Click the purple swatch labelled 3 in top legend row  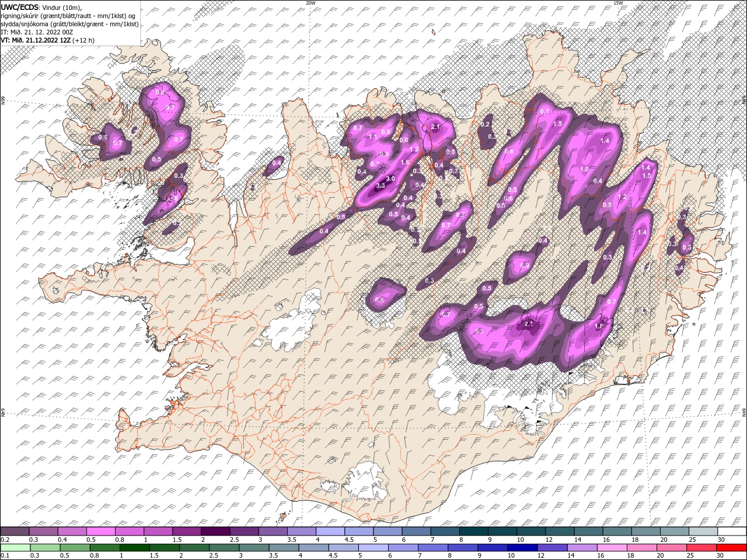click(273, 531)
